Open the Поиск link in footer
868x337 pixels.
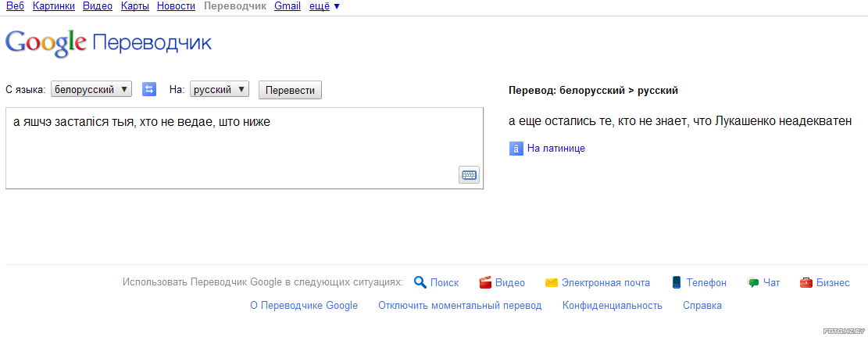coord(445,283)
